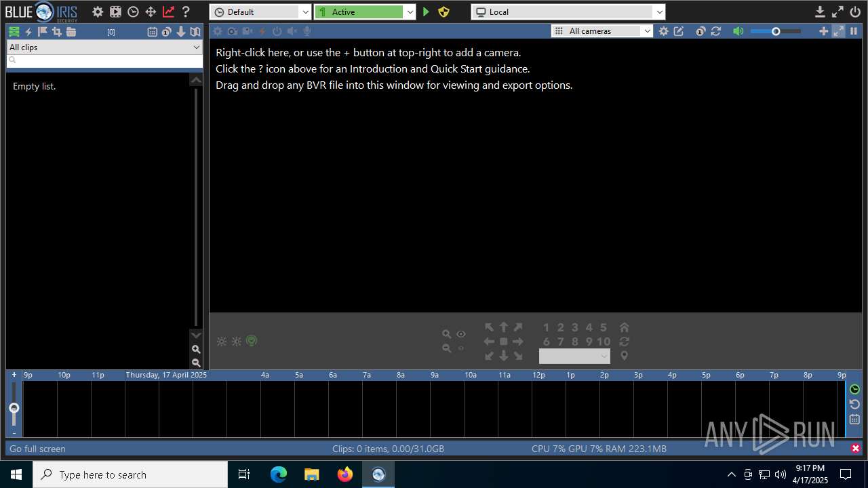
Task: Click the green play run icon
Action: pyautogui.click(x=426, y=12)
